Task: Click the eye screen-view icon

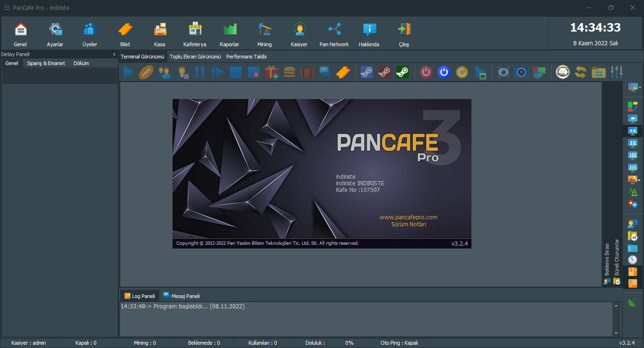Action: [504, 72]
